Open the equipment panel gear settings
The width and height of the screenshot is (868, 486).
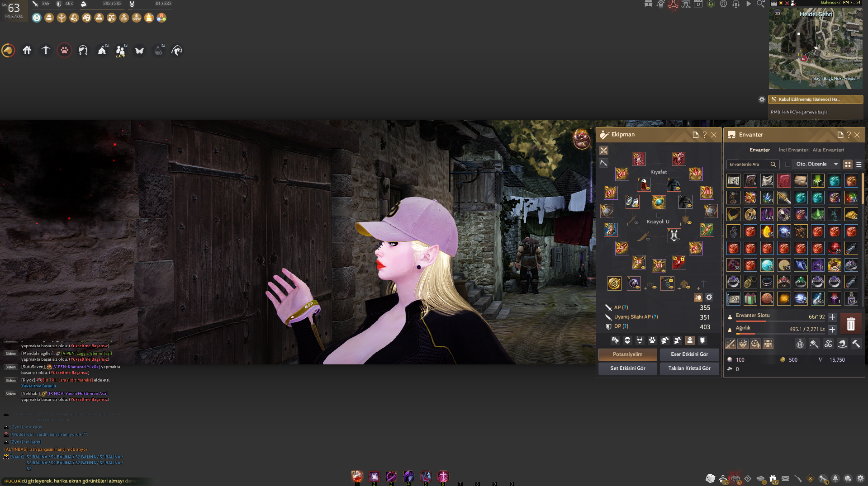tap(709, 297)
